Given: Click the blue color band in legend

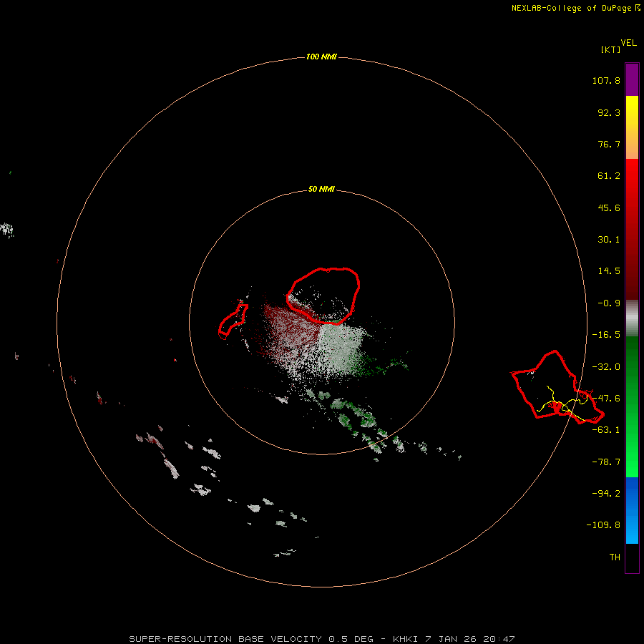Looking at the screenshot, I should (632, 510).
